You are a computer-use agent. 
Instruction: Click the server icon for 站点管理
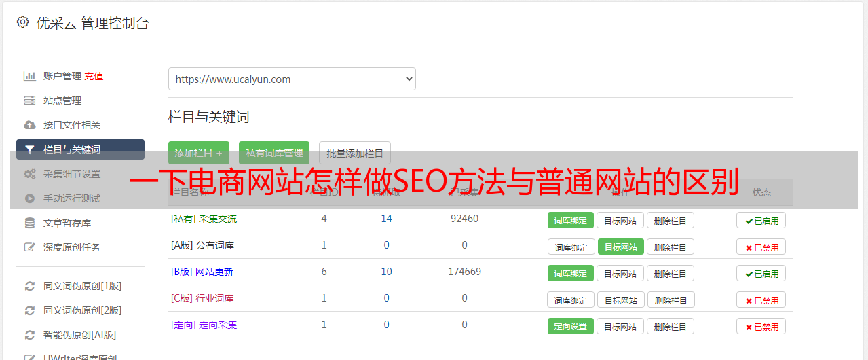[x=30, y=101]
